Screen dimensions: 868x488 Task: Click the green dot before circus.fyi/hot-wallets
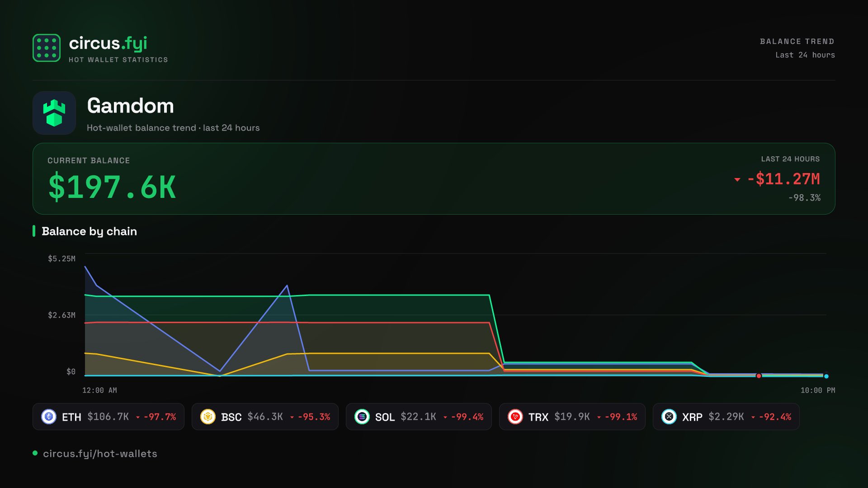(35, 453)
